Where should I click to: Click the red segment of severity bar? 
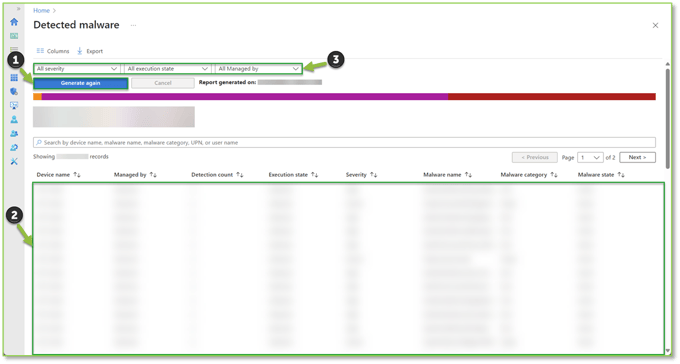click(552, 97)
